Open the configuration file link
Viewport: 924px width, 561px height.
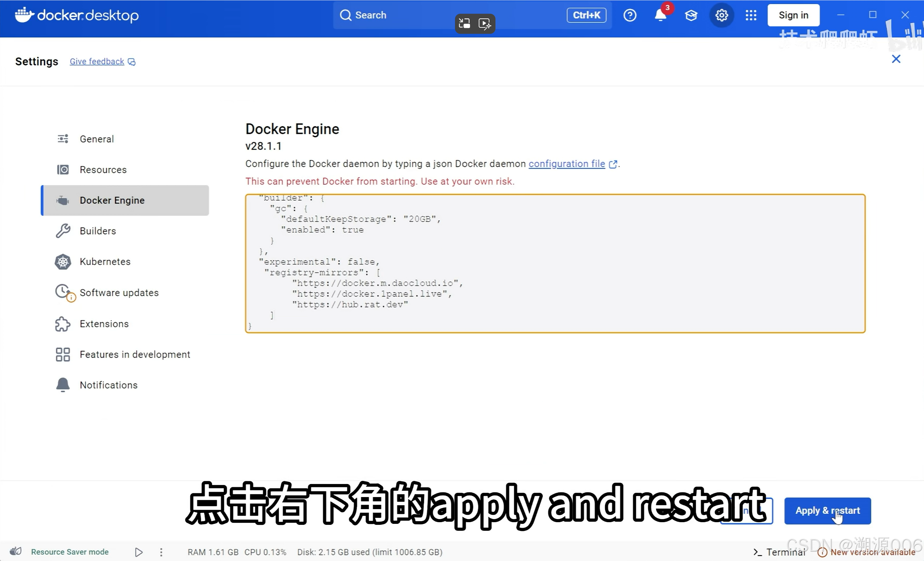click(x=567, y=164)
